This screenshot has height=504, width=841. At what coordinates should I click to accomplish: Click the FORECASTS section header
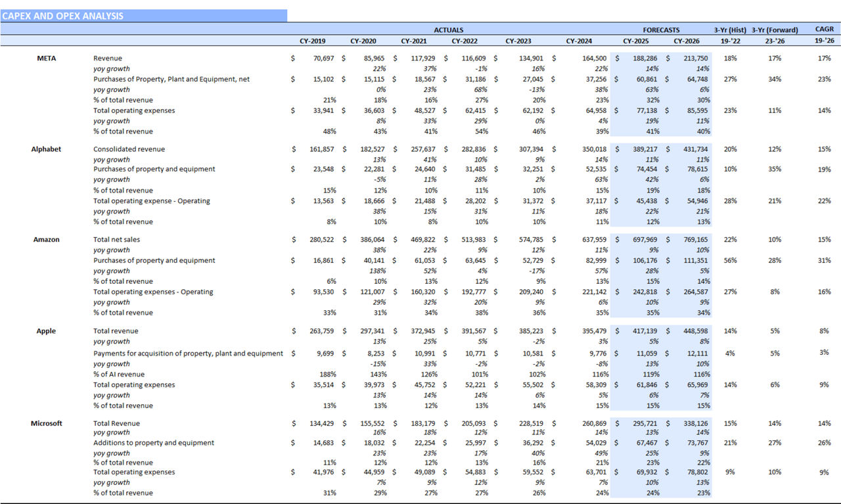(661, 30)
